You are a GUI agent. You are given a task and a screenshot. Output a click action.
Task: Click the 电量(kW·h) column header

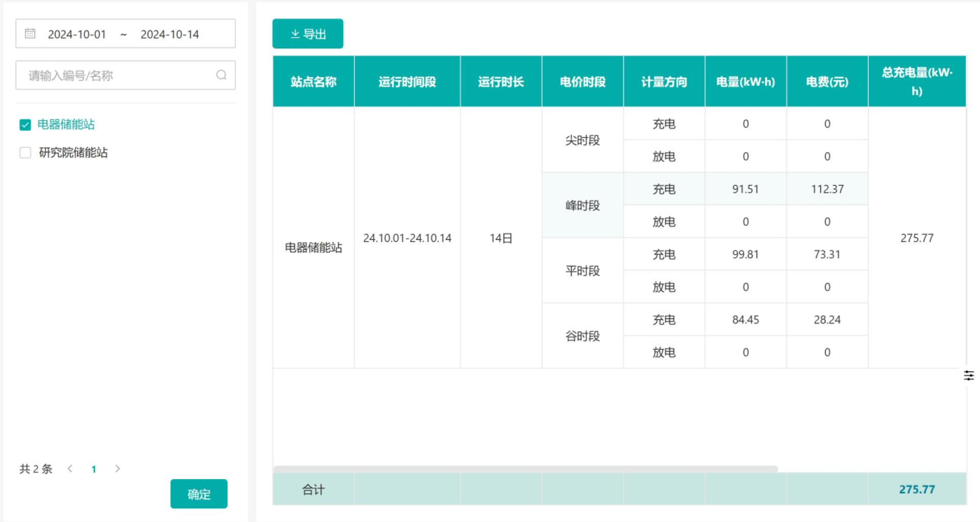click(746, 82)
